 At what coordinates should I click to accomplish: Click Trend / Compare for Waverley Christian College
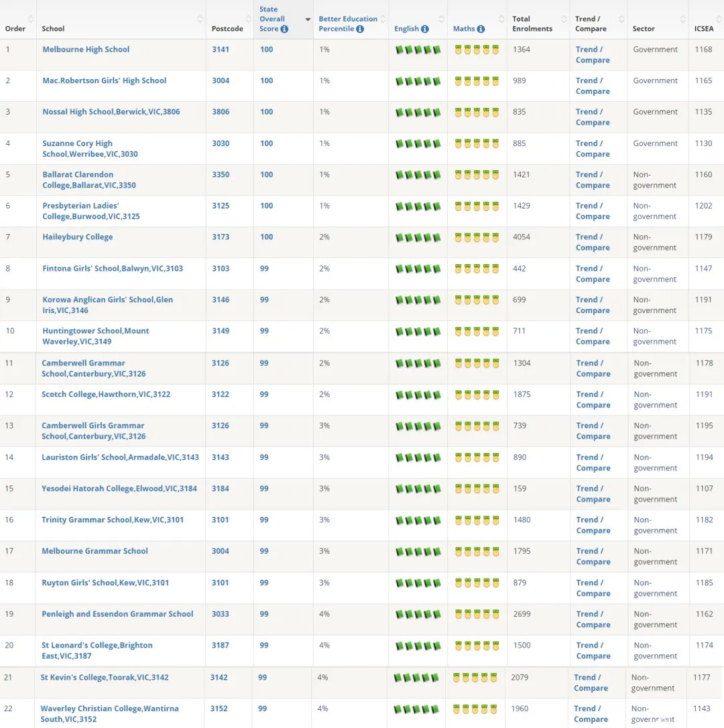591,714
